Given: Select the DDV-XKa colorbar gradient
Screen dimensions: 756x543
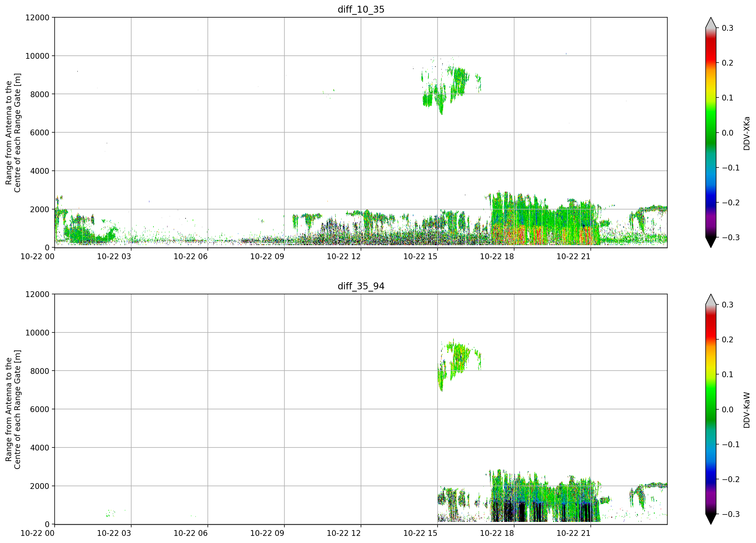Looking at the screenshot, I should click(x=711, y=133).
